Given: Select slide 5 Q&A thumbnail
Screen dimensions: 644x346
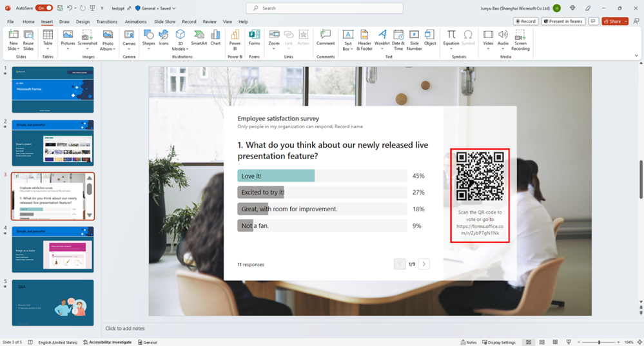Looking at the screenshot, I should 53,303.
